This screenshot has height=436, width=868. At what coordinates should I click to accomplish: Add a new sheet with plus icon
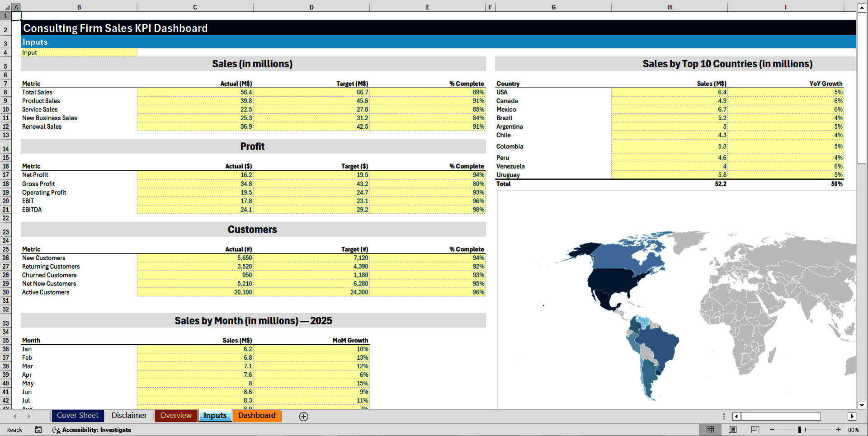tap(304, 417)
